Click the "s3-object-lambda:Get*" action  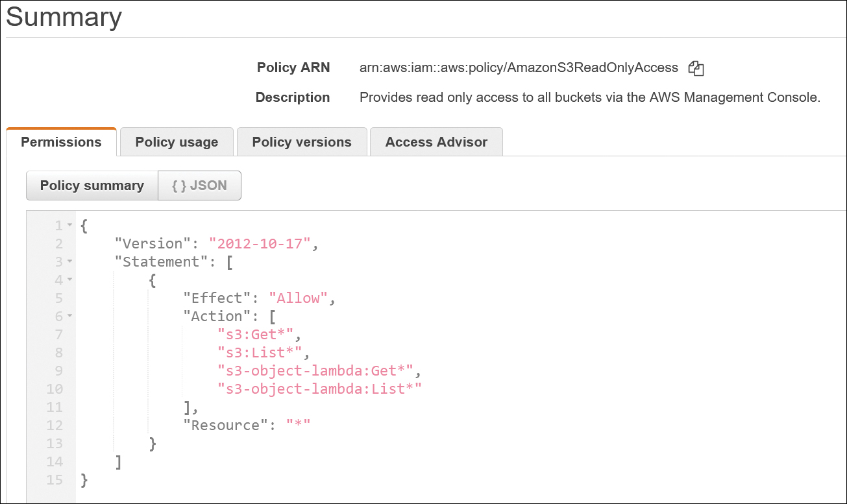[315, 371]
